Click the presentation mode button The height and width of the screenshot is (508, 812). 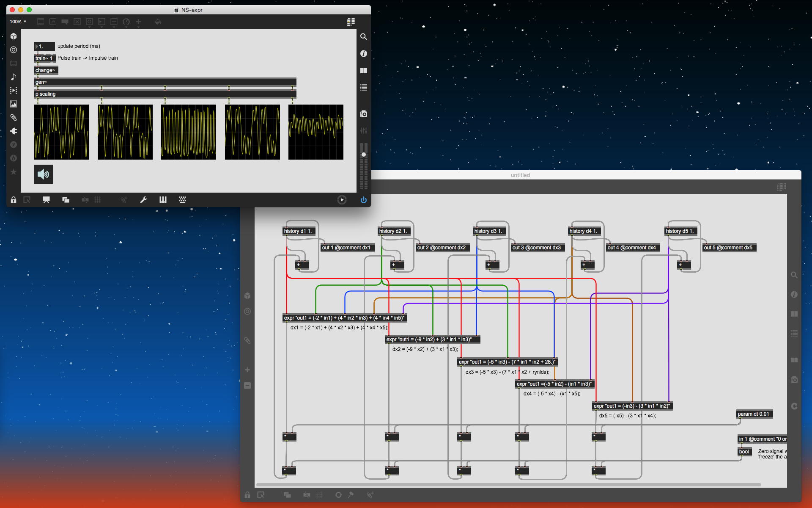pyautogui.click(x=46, y=200)
